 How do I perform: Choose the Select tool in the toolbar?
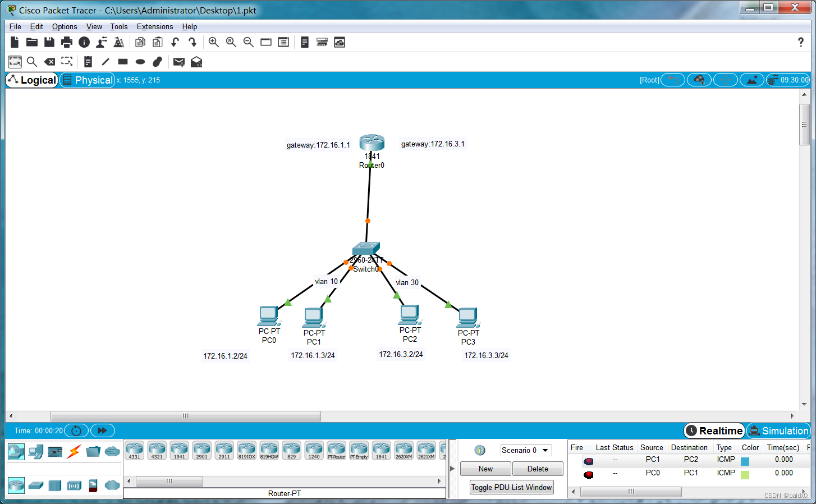pyautogui.click(x=15, y=62)
